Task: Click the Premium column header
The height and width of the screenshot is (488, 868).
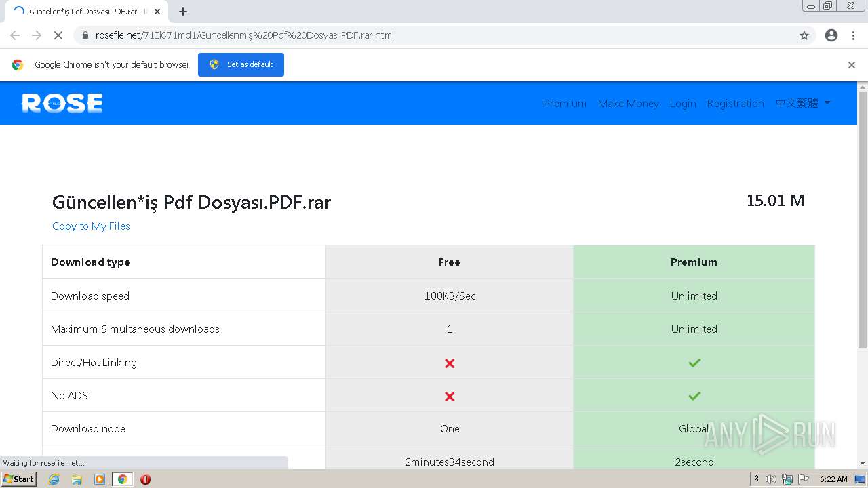Action: click(x=694, y=262)
